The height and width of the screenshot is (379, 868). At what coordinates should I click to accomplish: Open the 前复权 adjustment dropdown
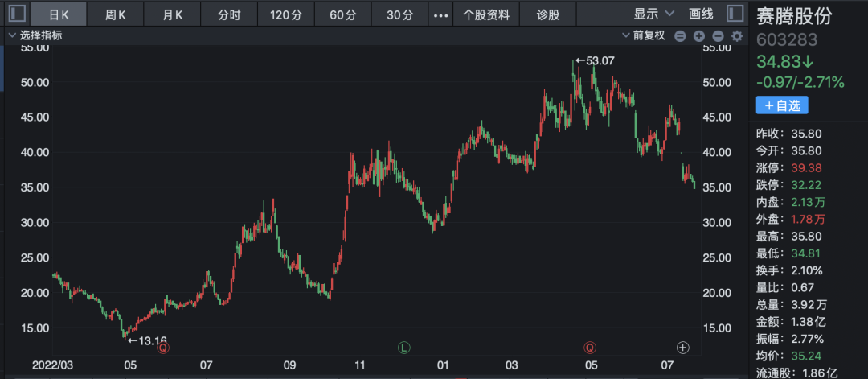(x=644, y=35)
